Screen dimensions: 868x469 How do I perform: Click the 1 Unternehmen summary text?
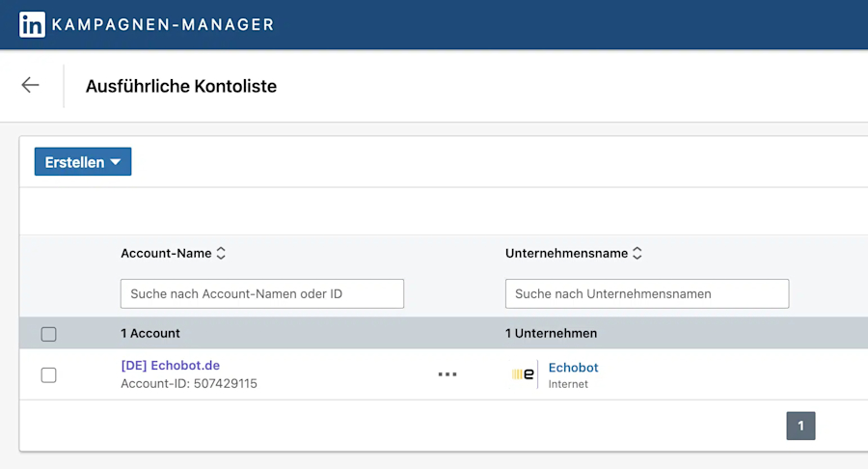click(x=551, y=333)
